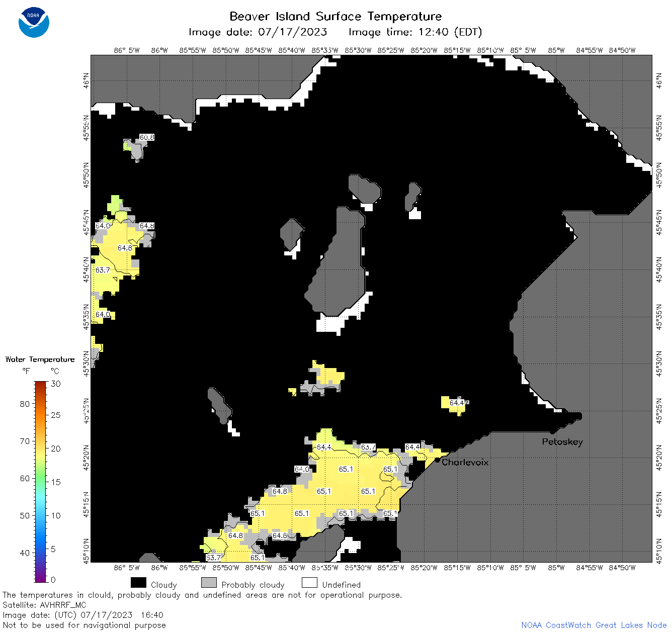Viewport: 672px width, 633px height.
Task: Click the Petoskey city label
Action: 562,442
